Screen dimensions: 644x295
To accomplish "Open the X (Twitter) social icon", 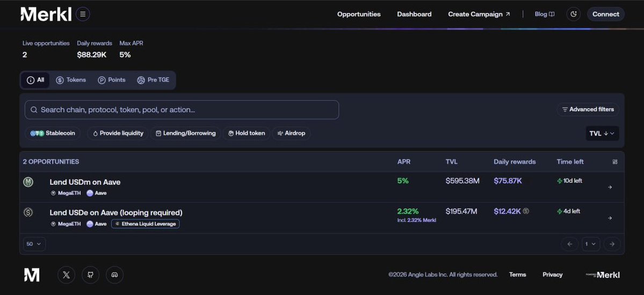I will point(66,275).
